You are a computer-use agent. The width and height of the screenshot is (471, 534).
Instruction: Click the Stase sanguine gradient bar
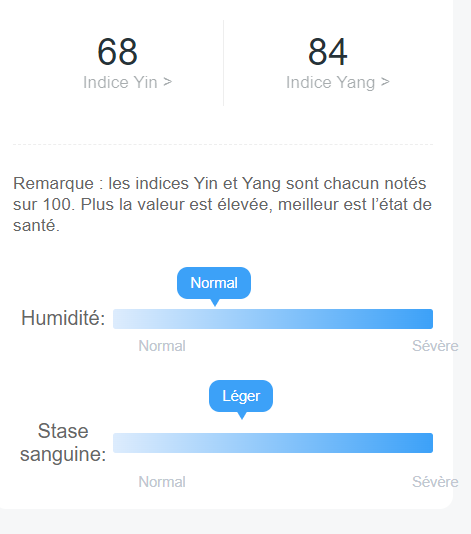(273, 443)
